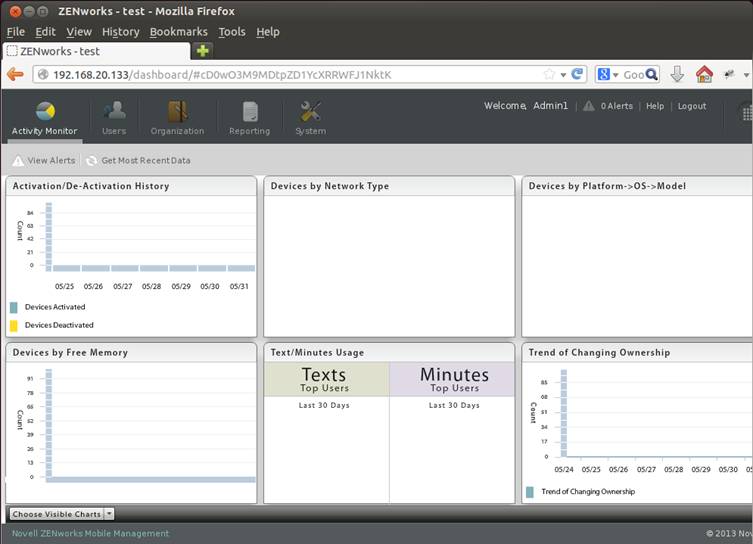Open the Reporting document icon
753x544 pixels.
(x=250, y=111)
